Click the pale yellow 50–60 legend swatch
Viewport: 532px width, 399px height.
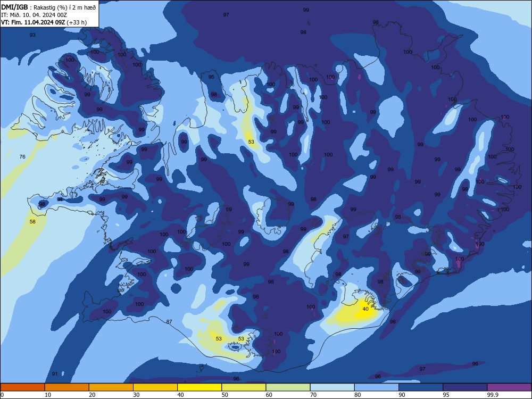tap(244, 387)
